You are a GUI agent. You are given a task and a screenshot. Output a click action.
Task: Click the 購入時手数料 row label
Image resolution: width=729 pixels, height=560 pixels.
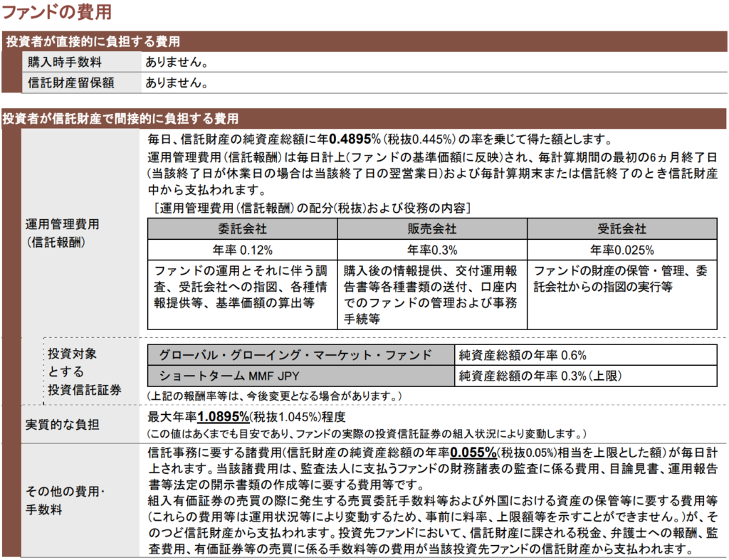(x=65, y=62)
